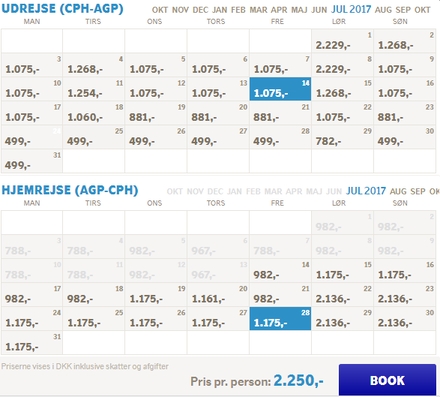Screen dimensions: 440x397
Task: Choose return July 20 priced 1.161,-
Action: click(x=218, y=294)
